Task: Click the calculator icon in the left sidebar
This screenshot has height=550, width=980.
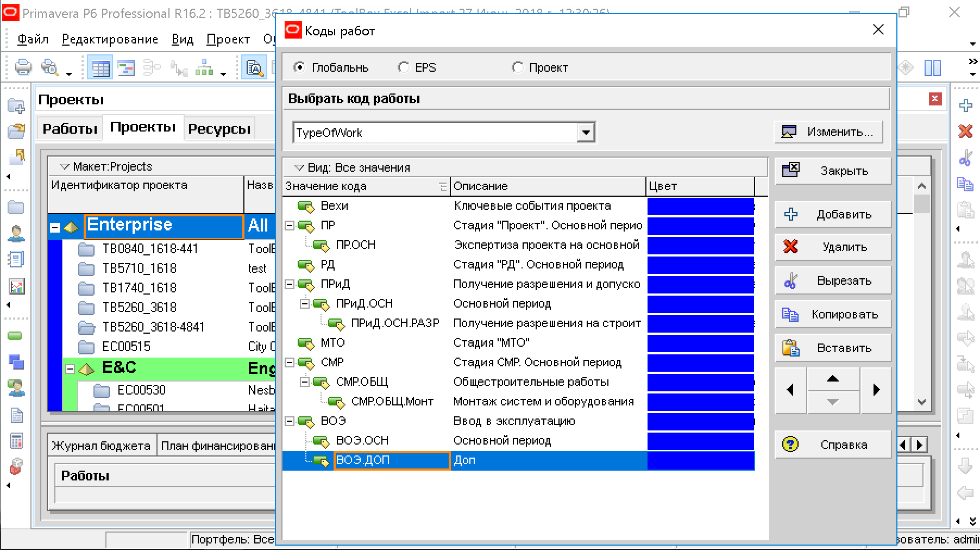Action: [x=16, y=441]
